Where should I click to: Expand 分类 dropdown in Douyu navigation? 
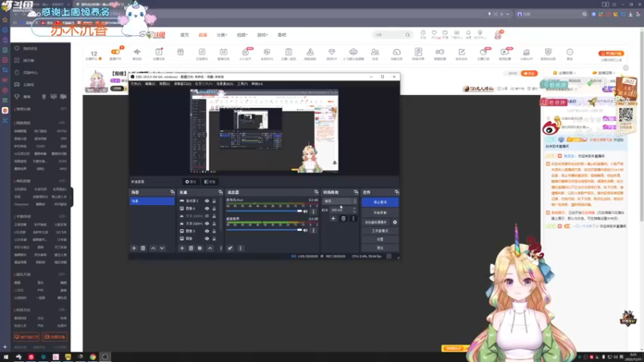coord(222,35)
